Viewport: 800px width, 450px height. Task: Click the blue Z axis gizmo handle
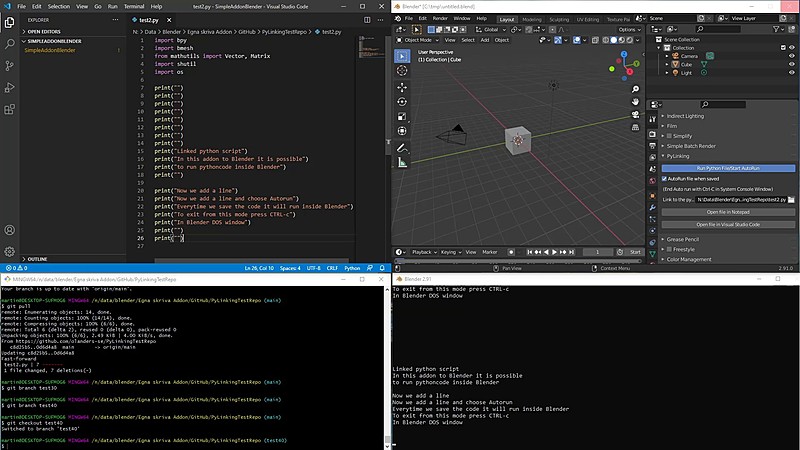click(x=624, y=54)
